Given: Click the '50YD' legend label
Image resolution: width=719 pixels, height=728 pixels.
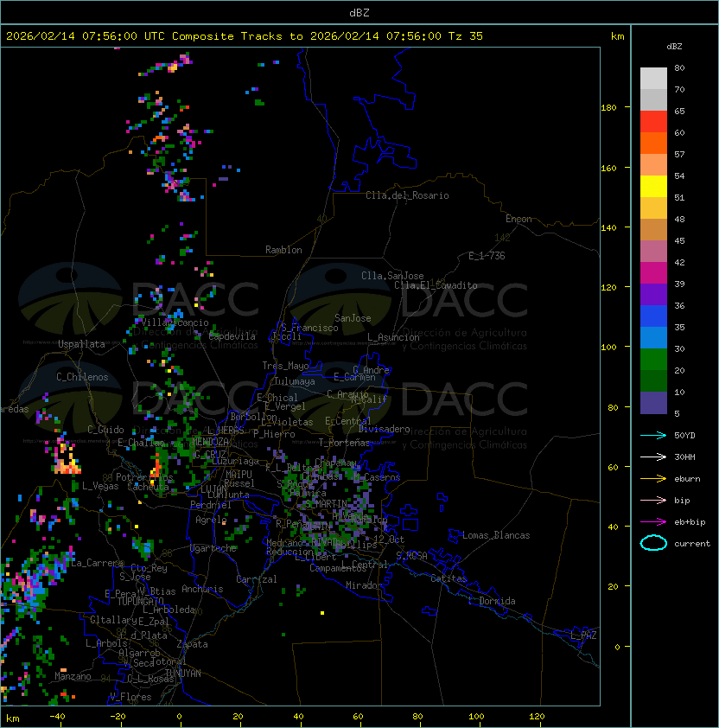Looking at the screenshot, I should (x=684, y=436).
